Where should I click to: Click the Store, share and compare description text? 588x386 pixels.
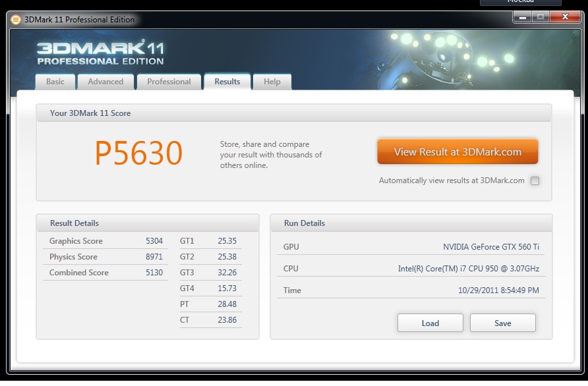click(271, 155)
